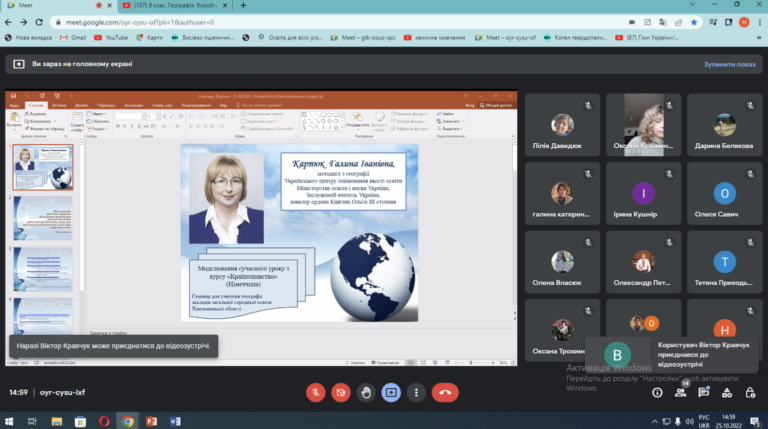Click the red leave call button

tap(445, 392)
